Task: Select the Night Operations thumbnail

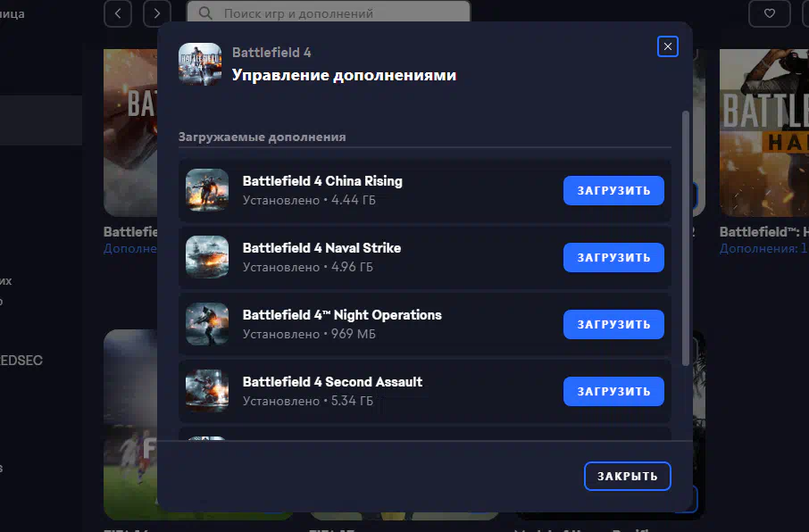Action: pyautogui.click(x=207, y=324)
